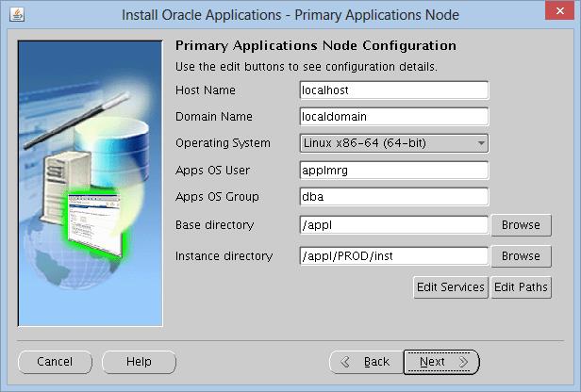
Task: Open Edit Services configuration
Action: point(451,287)
